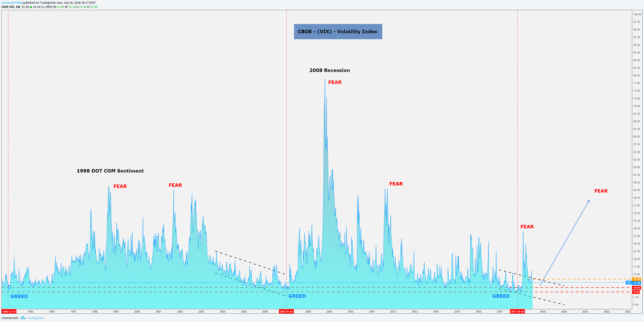The height and width of the screenshot is (322, 644).
Task: Open the Lionheart-EWA author link
Action: point(12,3)
